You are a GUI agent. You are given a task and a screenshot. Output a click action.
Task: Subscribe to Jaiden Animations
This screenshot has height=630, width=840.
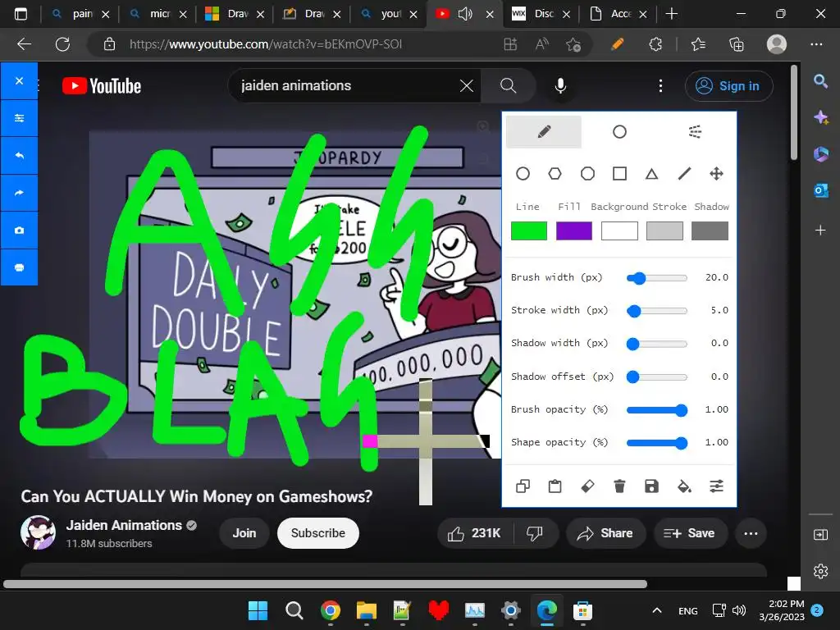[318, 533]
